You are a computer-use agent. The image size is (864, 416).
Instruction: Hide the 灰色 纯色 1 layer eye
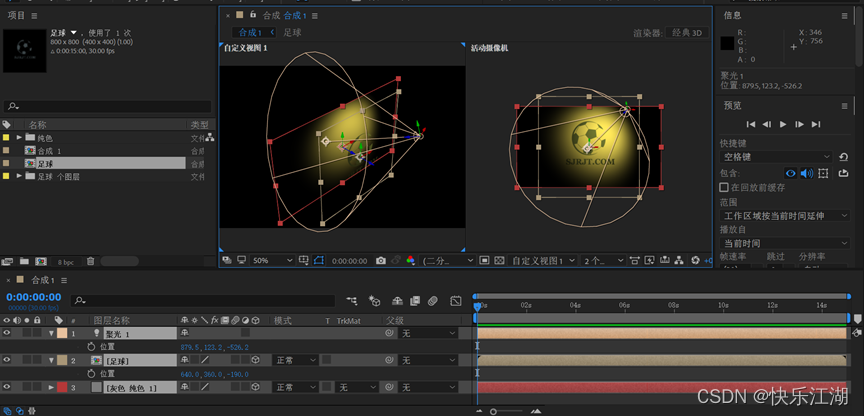coord(7,387)
